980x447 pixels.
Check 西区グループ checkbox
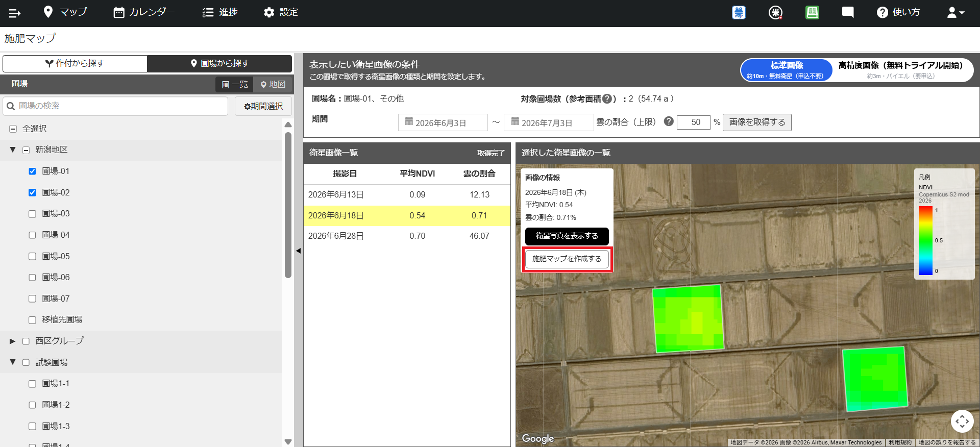tap(26, 341)
